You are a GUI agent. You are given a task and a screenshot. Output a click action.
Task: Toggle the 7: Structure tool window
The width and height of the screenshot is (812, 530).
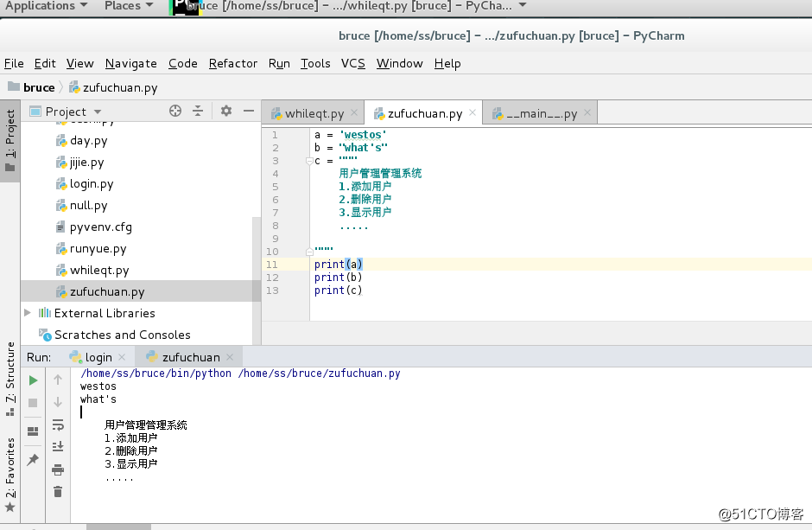pos(10,380)
